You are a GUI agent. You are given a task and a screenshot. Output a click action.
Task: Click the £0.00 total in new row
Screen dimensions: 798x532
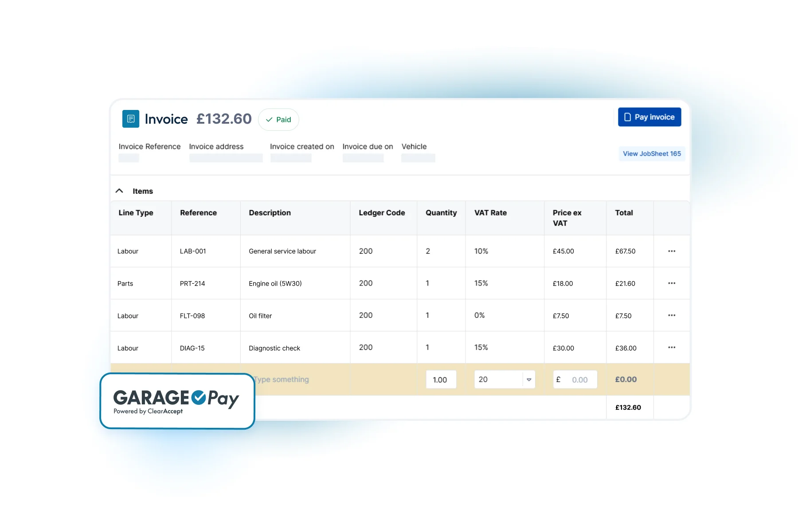click(626, 379)
